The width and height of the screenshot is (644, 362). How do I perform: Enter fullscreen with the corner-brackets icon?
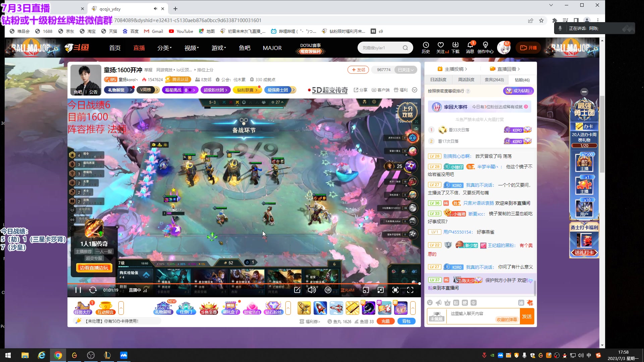[x=410, y=290]
